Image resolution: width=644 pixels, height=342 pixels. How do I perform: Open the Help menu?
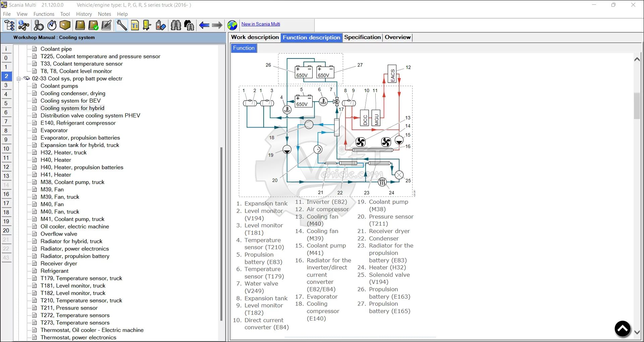[122, 14]
